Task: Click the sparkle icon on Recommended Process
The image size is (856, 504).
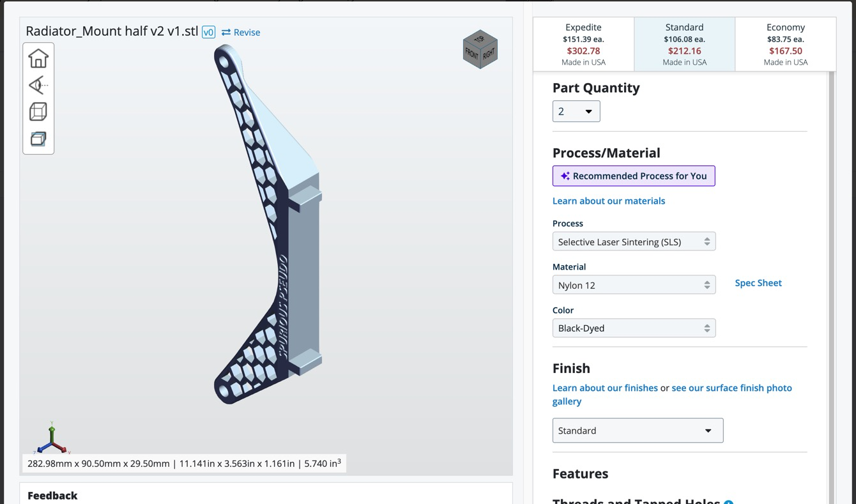Action: 565,176
